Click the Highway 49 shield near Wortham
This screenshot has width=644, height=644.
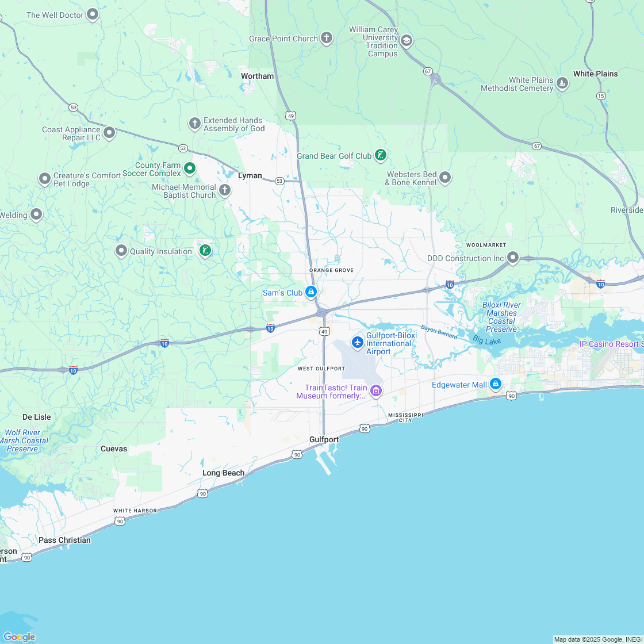coord(290,115)
